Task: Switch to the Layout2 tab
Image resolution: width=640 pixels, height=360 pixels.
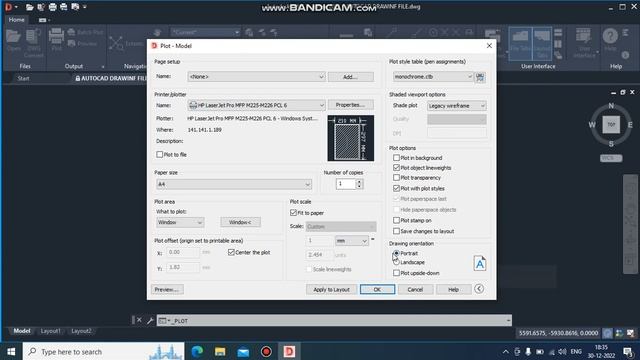Action: coord(81,331)
